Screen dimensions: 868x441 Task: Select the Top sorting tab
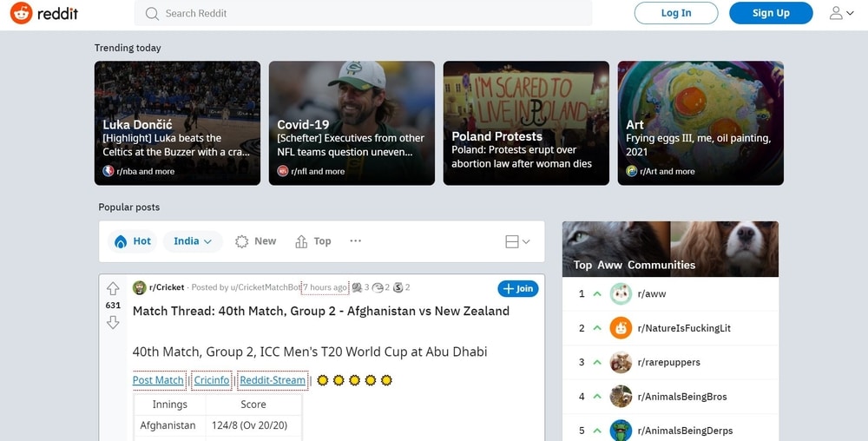(x=313, y=241)
